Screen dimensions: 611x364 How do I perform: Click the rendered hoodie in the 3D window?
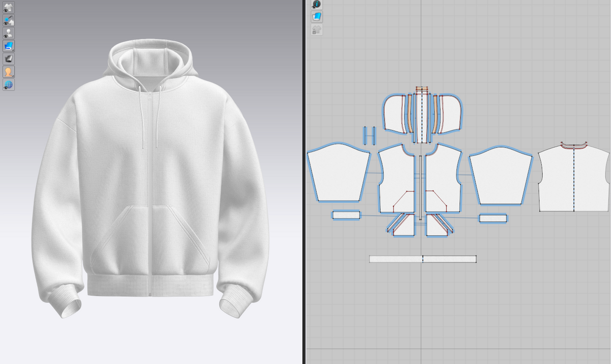tap(150, 178)
